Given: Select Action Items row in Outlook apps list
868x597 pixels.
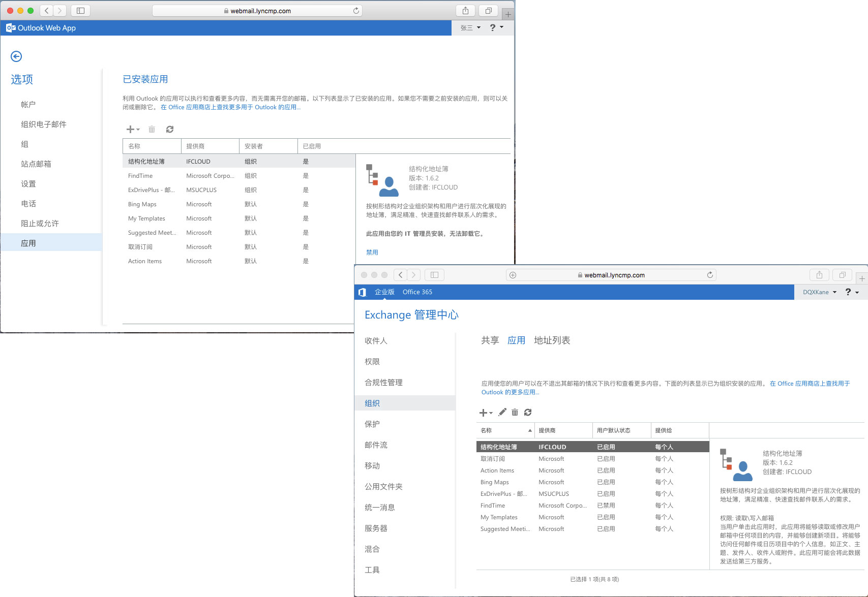Looking at the screenshot, I should click(239, 261).
